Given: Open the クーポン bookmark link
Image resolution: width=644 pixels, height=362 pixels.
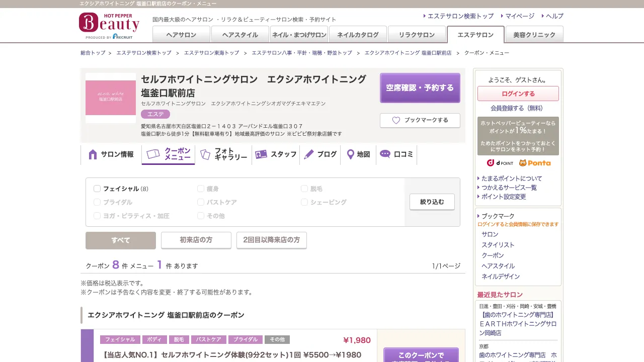Looking at the screenshot, I should (493, 255).
